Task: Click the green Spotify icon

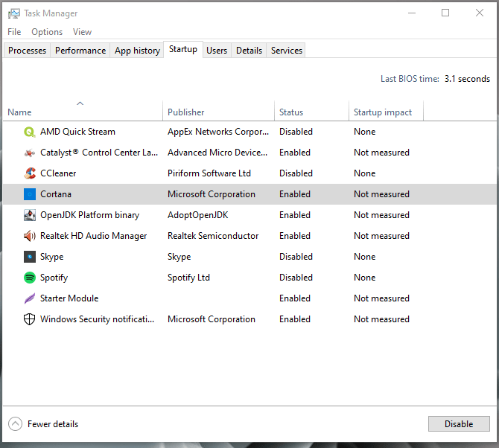Action: click(x=30, y=278)
